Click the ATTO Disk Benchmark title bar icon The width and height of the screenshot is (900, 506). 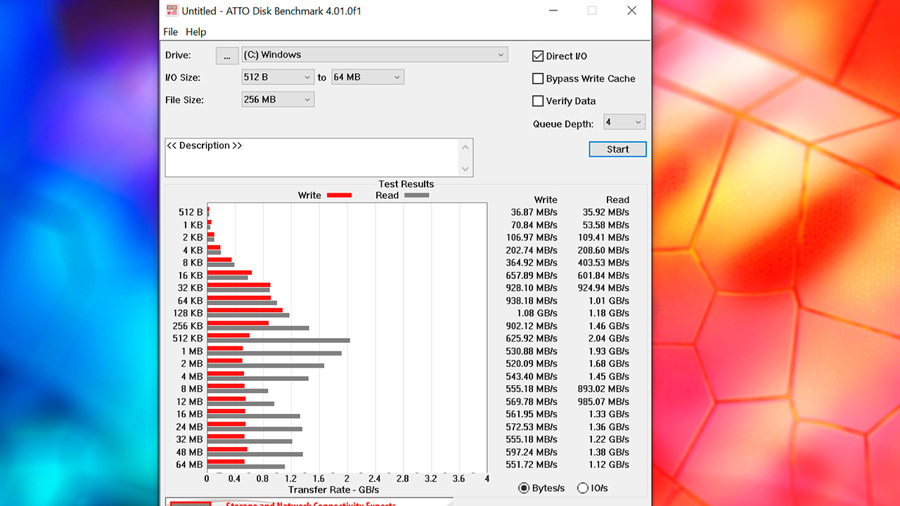coord(172,10)
